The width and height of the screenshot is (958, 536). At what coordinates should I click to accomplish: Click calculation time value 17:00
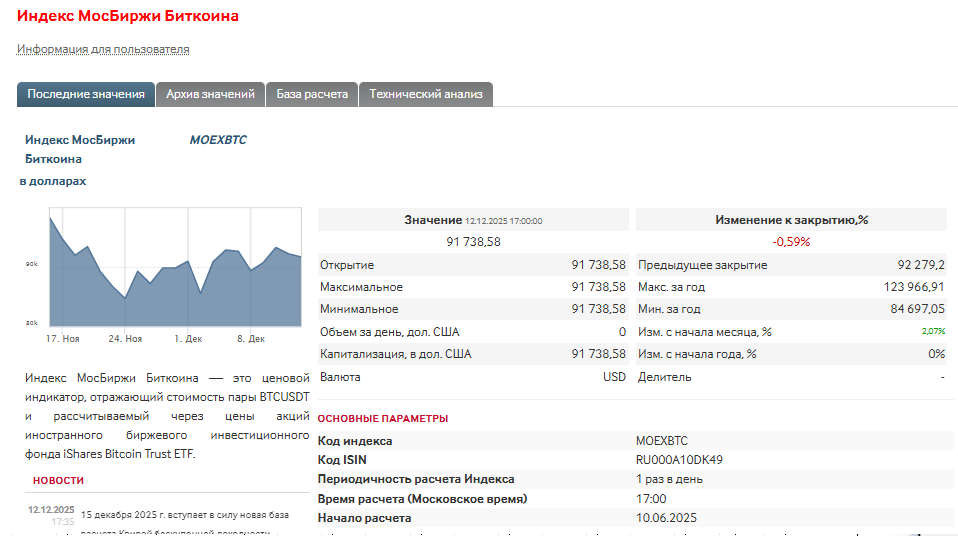(x=651, y=499)
